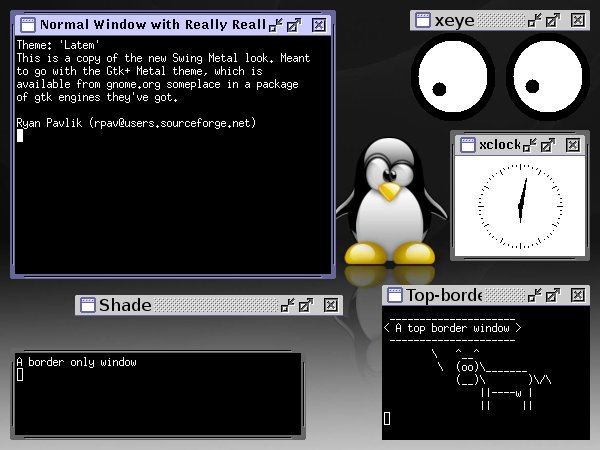Click the xclock title bar label
This screenshot has width=600, height=450.
click(500, 145)
